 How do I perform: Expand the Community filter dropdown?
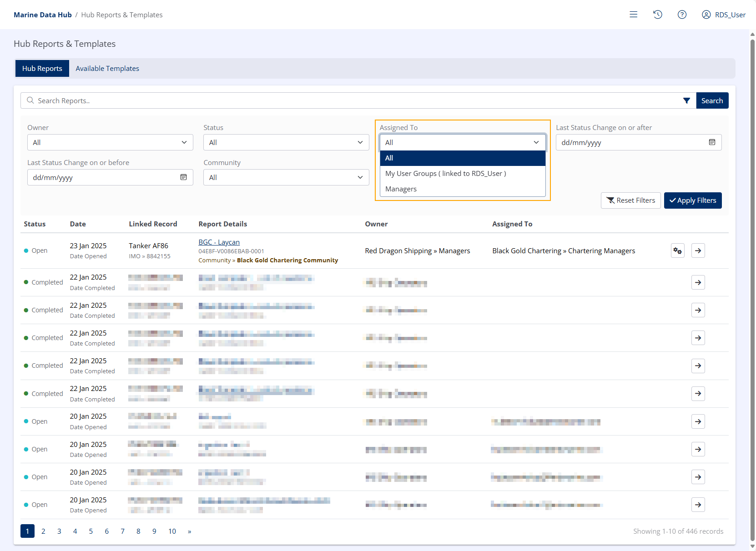click(x=286, y=177)
